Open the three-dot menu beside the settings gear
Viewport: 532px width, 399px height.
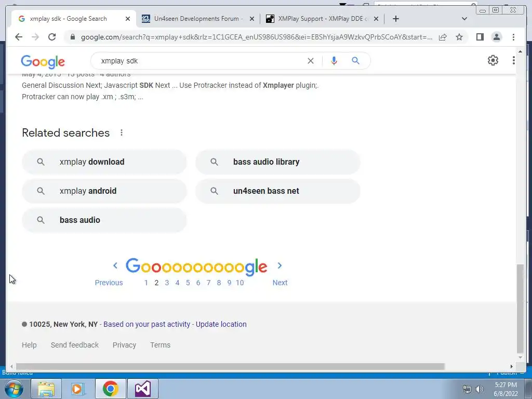coord(513,60)
